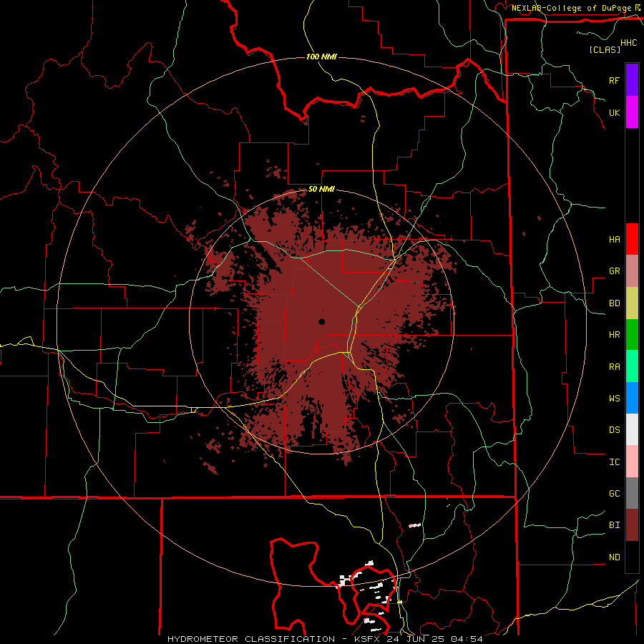This screenshot has height=644, width=644.
Task: Click the WS blue legend swatch
Action: coord(632,398)
